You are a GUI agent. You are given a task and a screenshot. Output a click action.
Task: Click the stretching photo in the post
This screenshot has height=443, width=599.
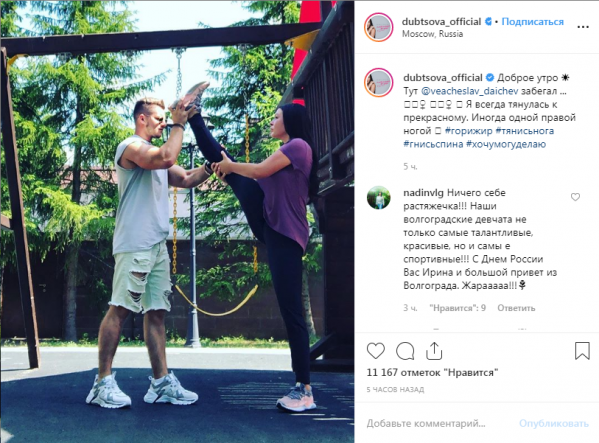click(177, 222)
